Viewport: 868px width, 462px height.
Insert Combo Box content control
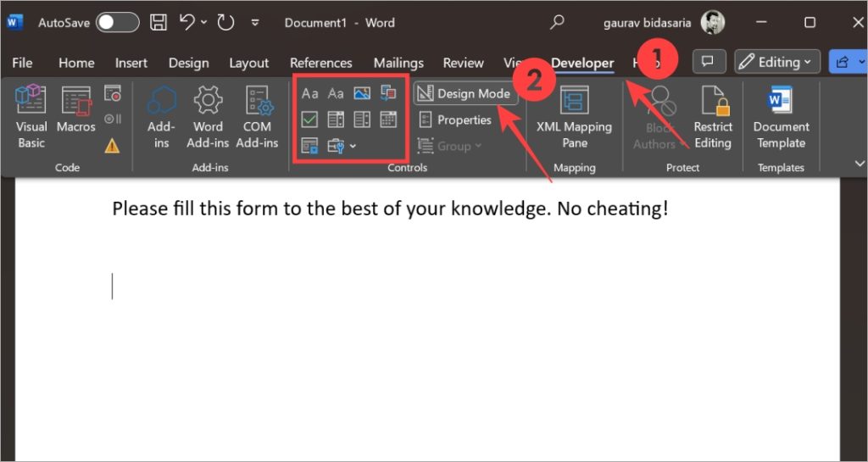point(336,120)
